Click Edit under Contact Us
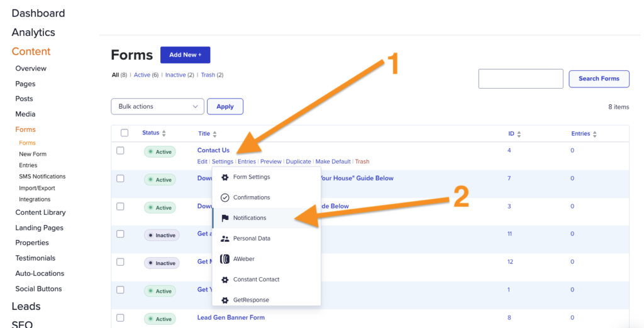Screen dimensions: 644x328 point(203,161)
